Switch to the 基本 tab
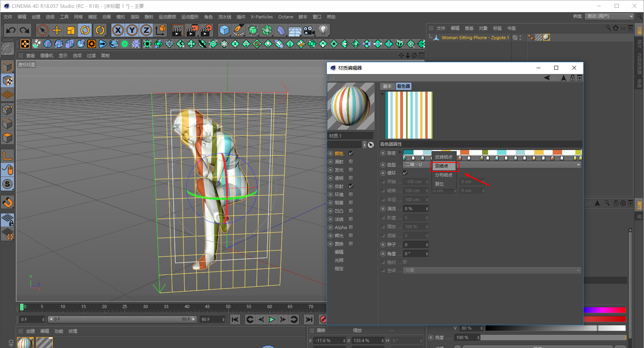 [x=387, y=86]
